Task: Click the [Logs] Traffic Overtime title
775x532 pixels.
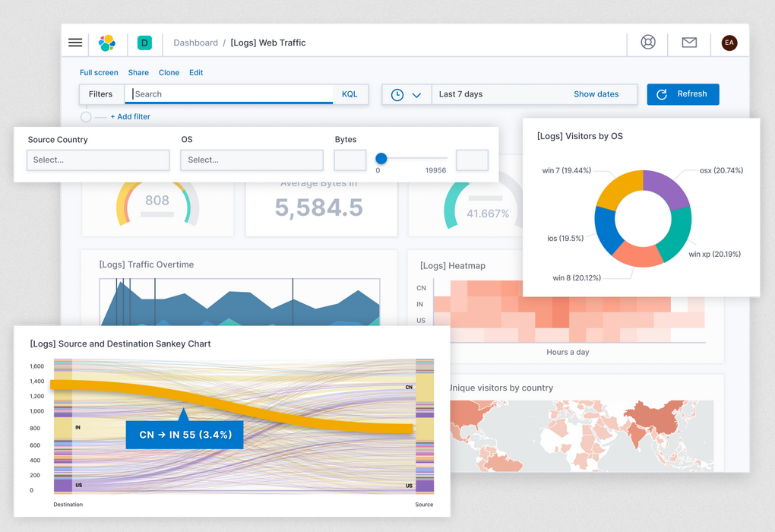Action: pos(147,264)
